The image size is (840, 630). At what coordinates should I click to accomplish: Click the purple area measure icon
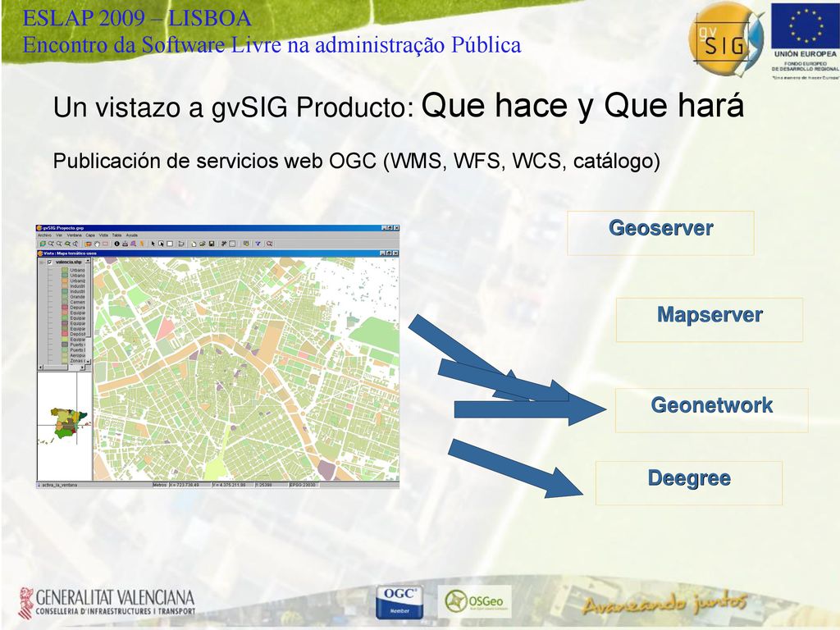pyautogui.click(x=134, y=244)
